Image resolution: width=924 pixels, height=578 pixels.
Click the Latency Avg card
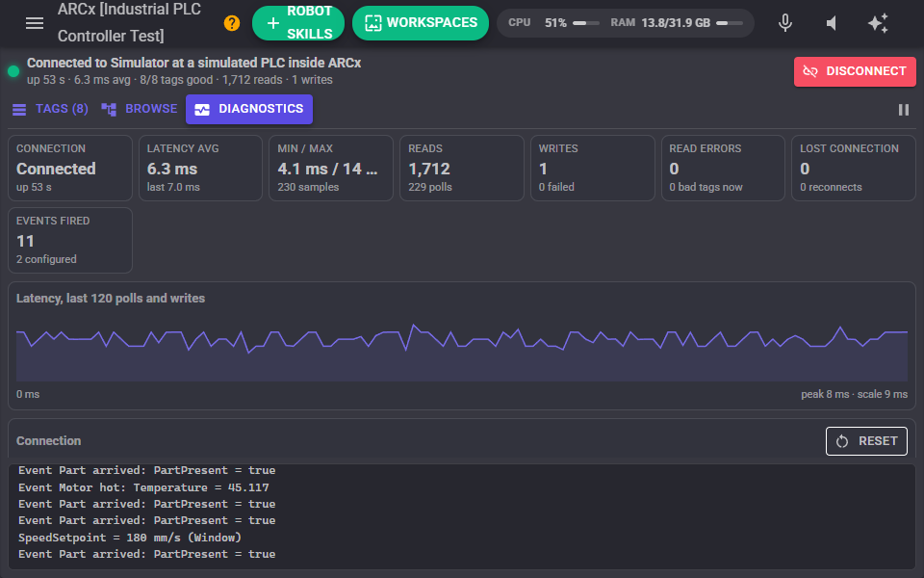pyautogui.click(x=200, y=168)
